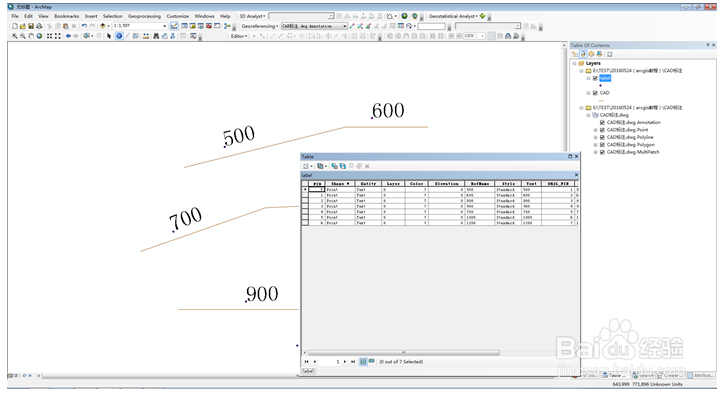Image resolution: width=725 pixels, height=396 pixels.
Task: Open the Editor dropdown menu
Action: [239, 36]
